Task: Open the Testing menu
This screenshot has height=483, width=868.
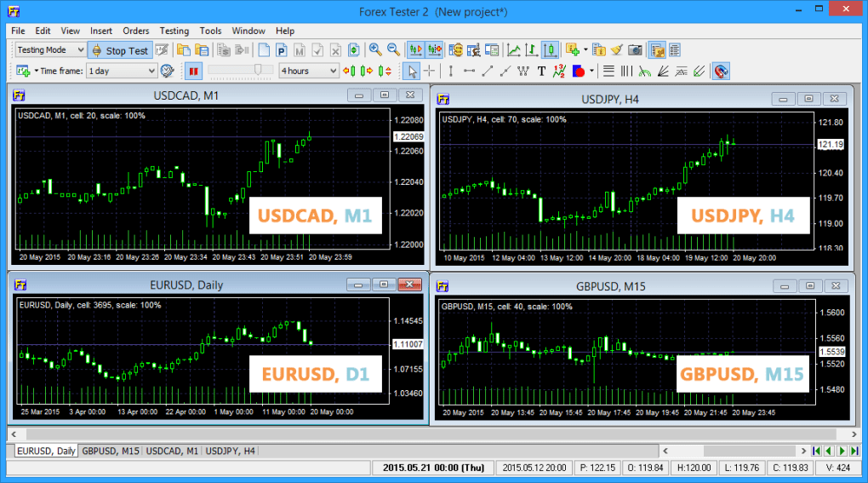Action: coord(174,31)
